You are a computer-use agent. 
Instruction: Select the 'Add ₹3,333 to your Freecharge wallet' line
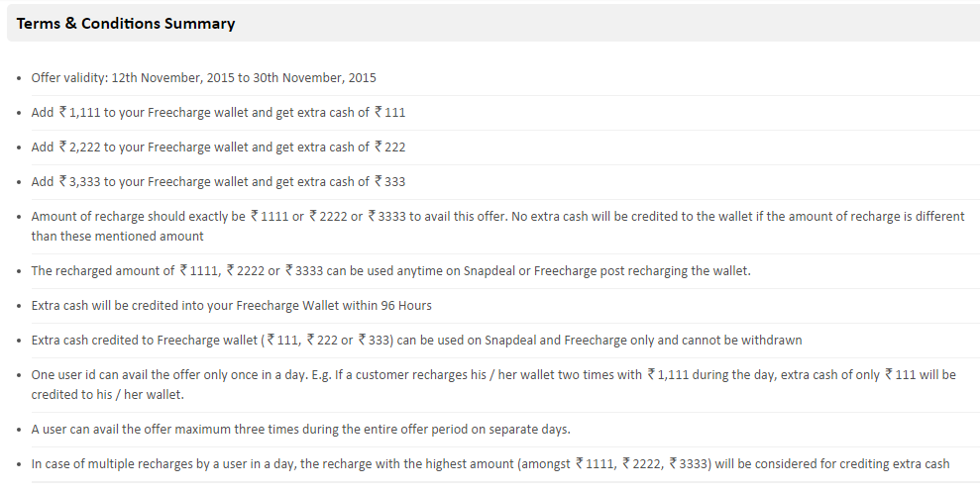tap(218, 182)
